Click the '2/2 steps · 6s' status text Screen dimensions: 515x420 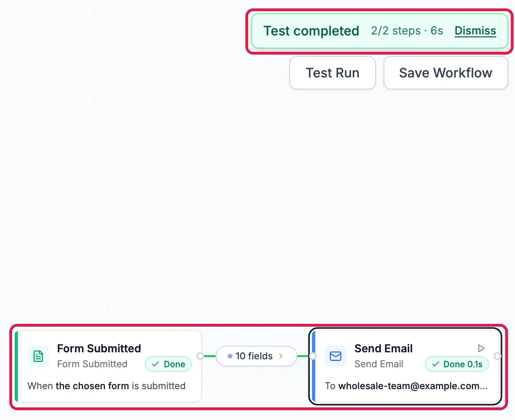point(407,31)
